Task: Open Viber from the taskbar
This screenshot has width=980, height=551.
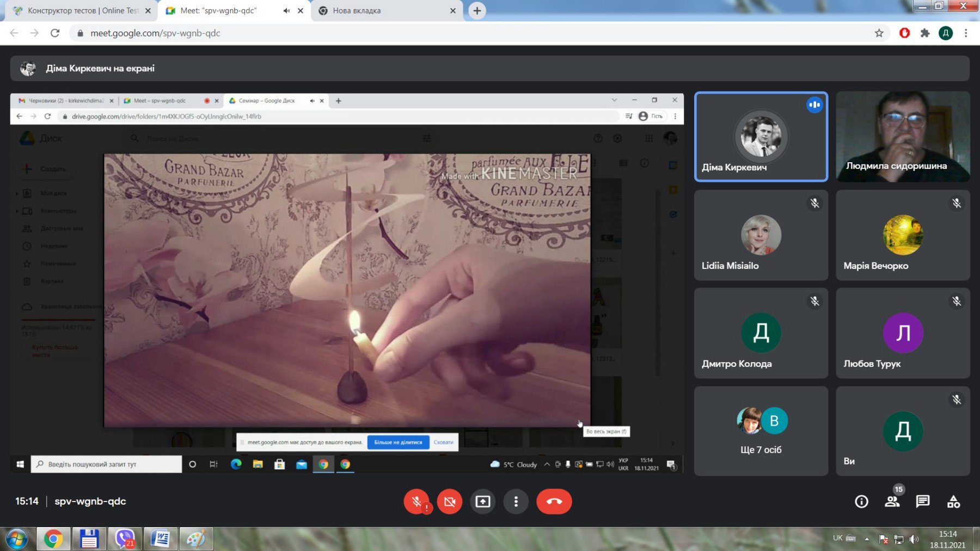Action: coord(125,539)
